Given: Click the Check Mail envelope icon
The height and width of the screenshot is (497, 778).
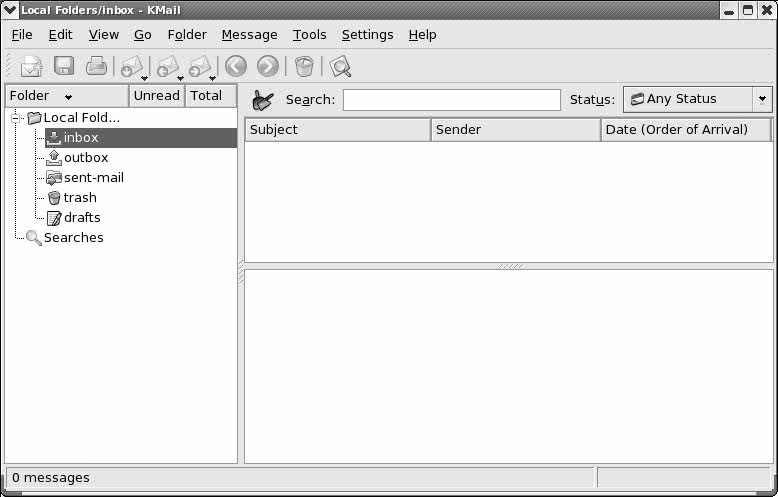Looking at the screenshot, I should 131,66.
